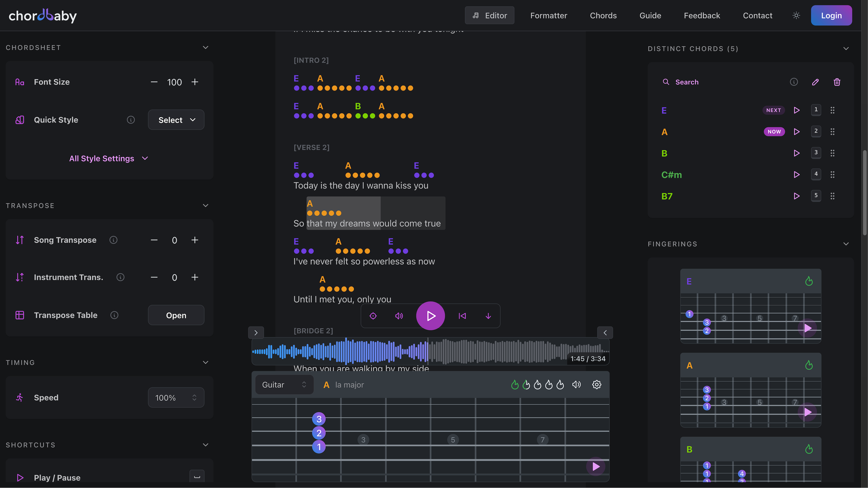
Task: Open fretboard settings gear icon
Action: coord(596,384)
